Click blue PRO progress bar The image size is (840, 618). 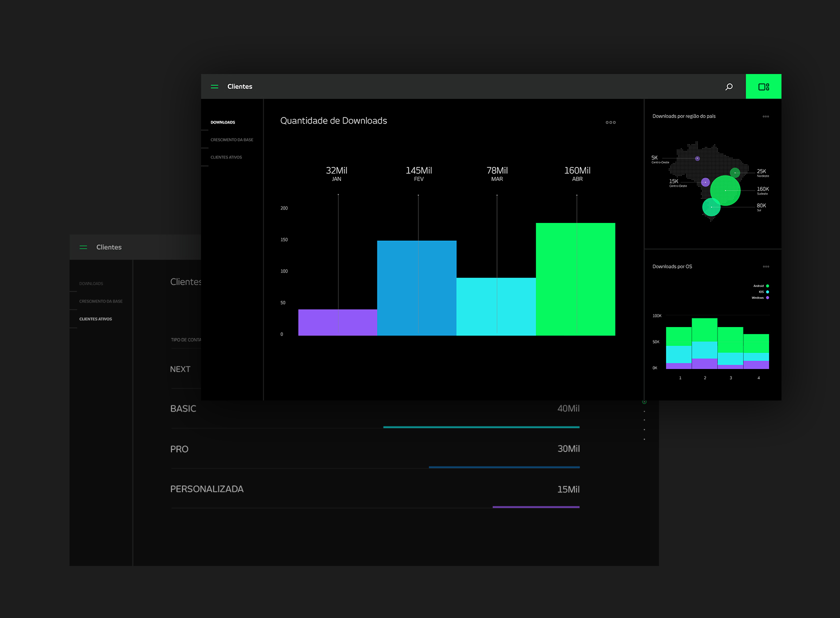click(x=504, y=467)
